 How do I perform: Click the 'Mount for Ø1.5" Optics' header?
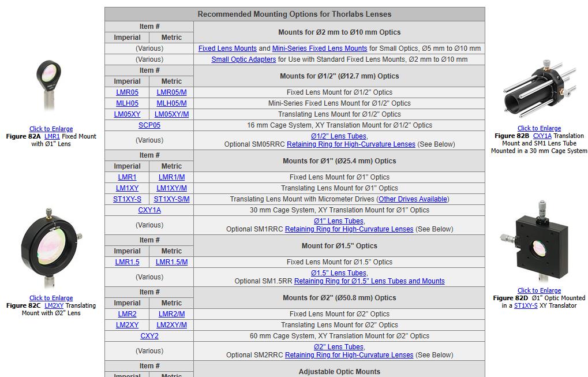(x=339, y=246)
